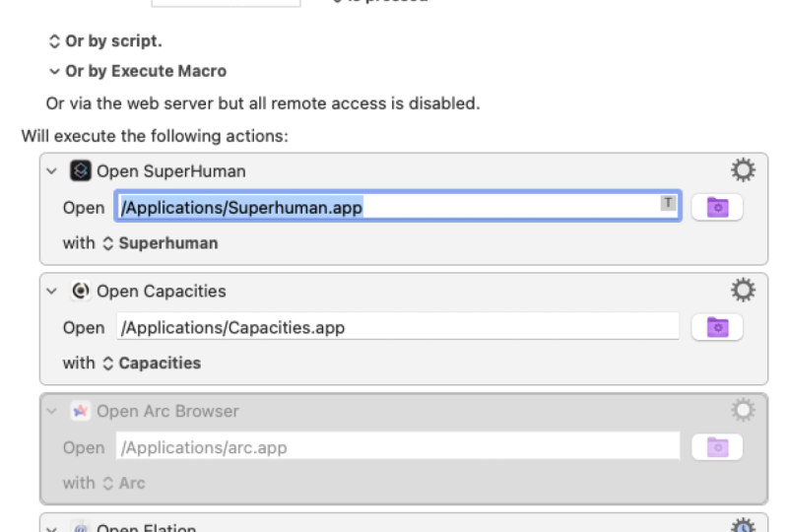Change the 'with Arc' application popup
The image size is (787, 532).
pyautogui.click(x=124, y=484)
